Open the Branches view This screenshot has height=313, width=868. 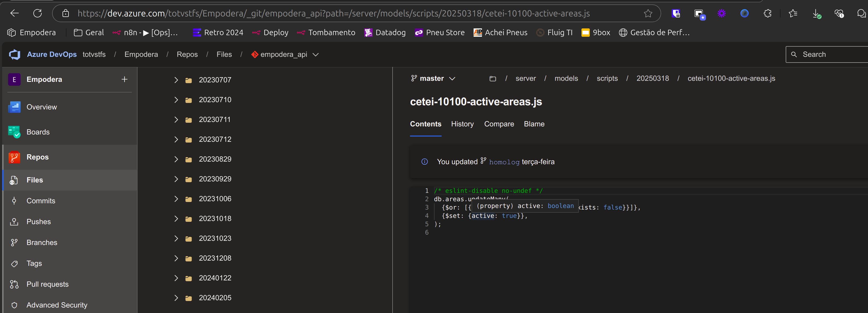[x=42, y=242]
